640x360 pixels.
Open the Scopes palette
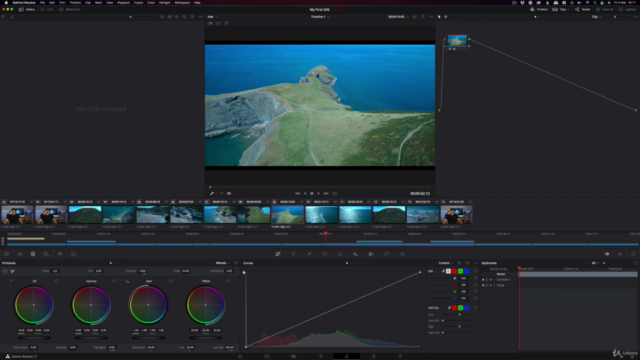(x=620, y=254)
